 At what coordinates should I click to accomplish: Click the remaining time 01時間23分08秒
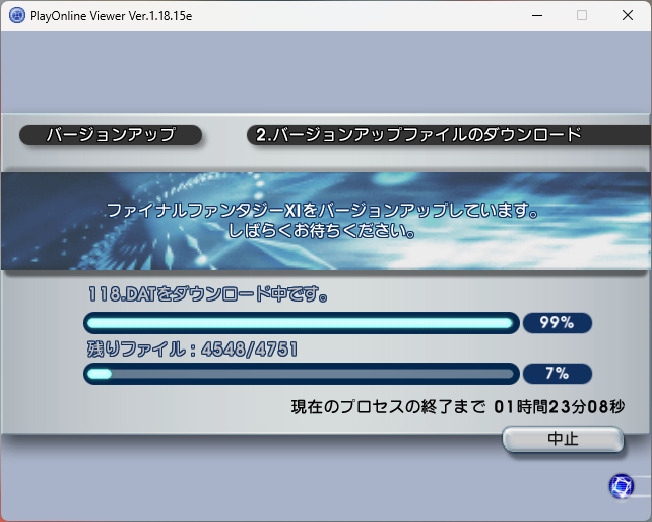pyautogui.click(x=560, y=406)
